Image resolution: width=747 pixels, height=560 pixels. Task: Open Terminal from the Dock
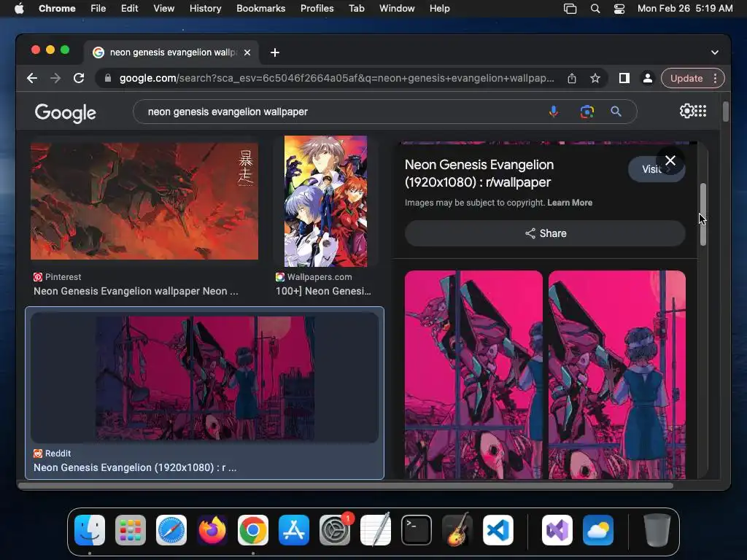pyautogui.click(x=417, y=530)
